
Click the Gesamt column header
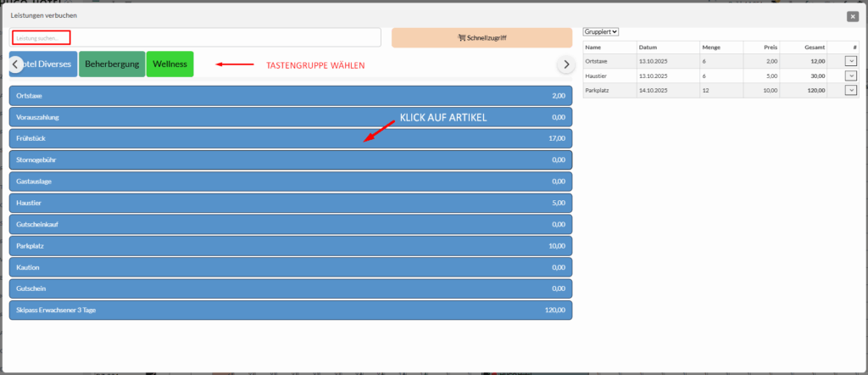coord(801,47)
